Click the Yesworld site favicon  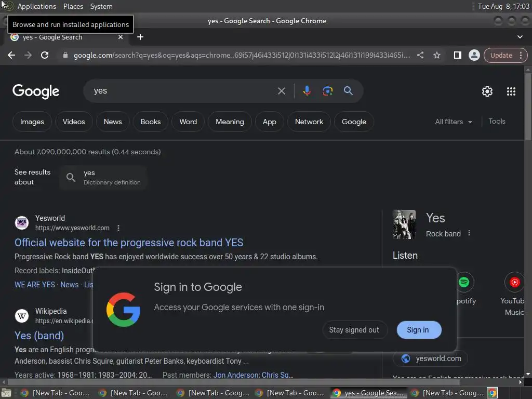point(22,223)
